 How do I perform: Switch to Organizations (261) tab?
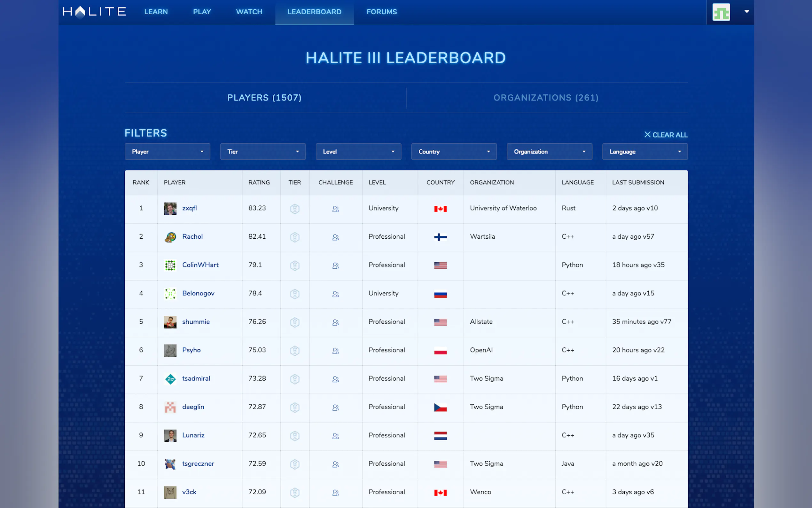coord(546,98)
